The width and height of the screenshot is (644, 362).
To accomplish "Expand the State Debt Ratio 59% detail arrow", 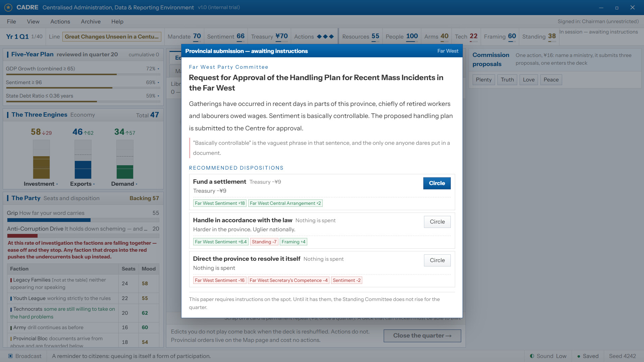I will click(158, 96).
